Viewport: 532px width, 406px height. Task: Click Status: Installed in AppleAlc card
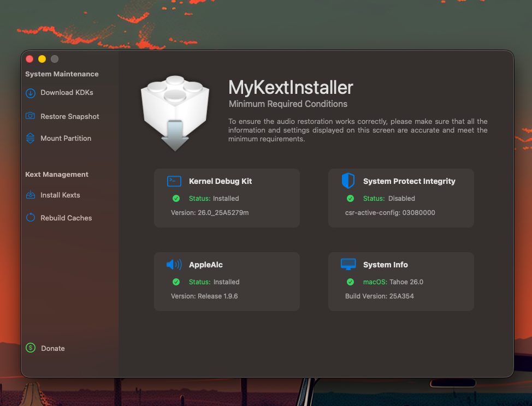tap(214, 282)
